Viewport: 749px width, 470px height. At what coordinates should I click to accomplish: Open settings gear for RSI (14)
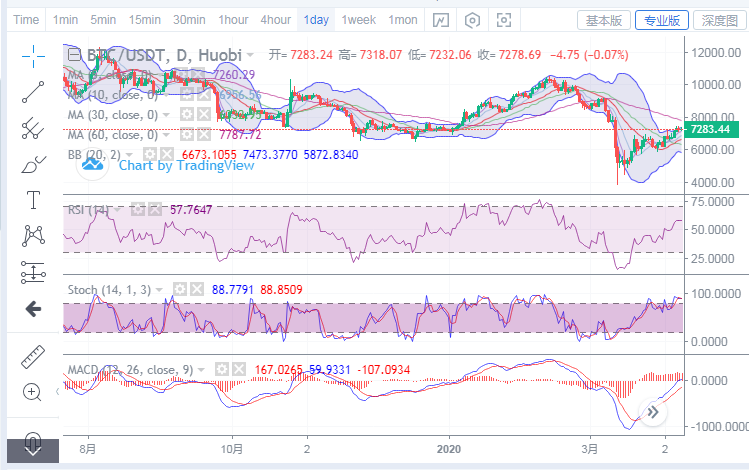(x=138, y=209)
